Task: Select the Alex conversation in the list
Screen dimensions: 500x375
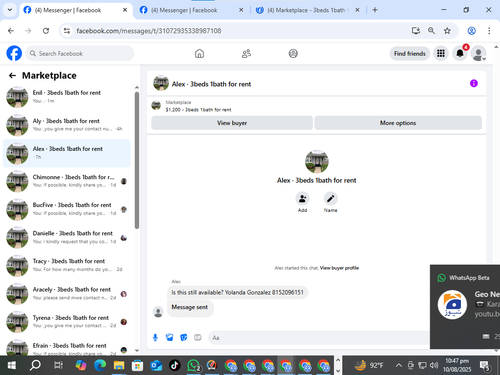Action: [x=67, y=153]
